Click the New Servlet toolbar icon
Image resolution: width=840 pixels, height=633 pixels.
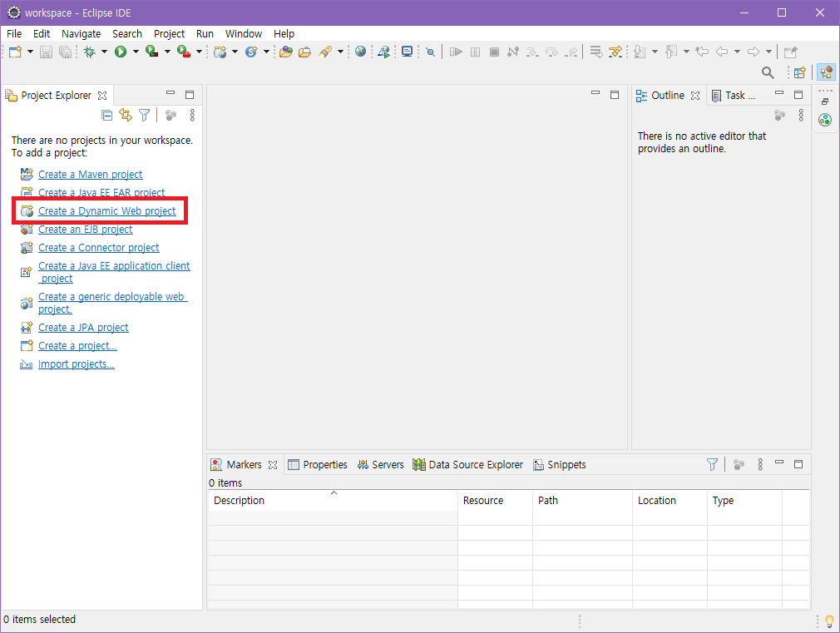pyautogui.click(x=251, y=52)
